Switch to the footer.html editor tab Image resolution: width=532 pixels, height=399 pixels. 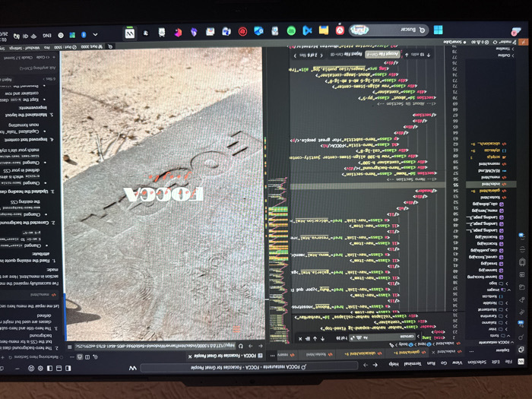(x=315, y=354)
